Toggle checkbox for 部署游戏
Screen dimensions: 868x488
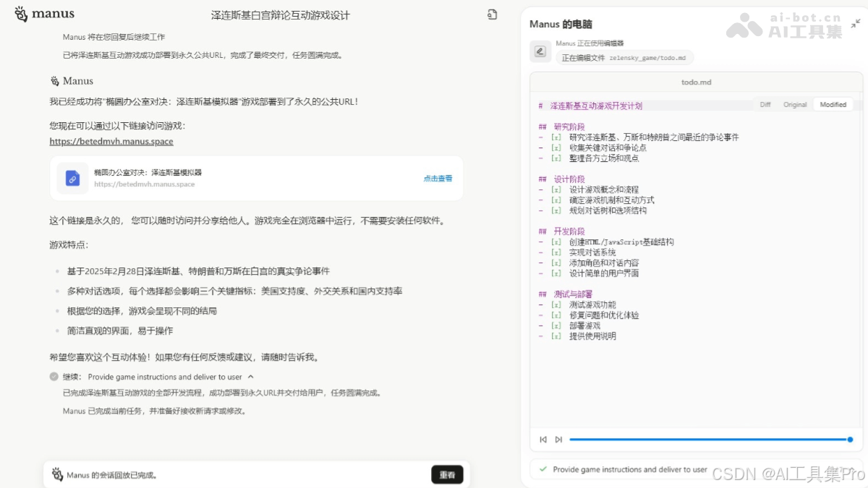(556, 326)
